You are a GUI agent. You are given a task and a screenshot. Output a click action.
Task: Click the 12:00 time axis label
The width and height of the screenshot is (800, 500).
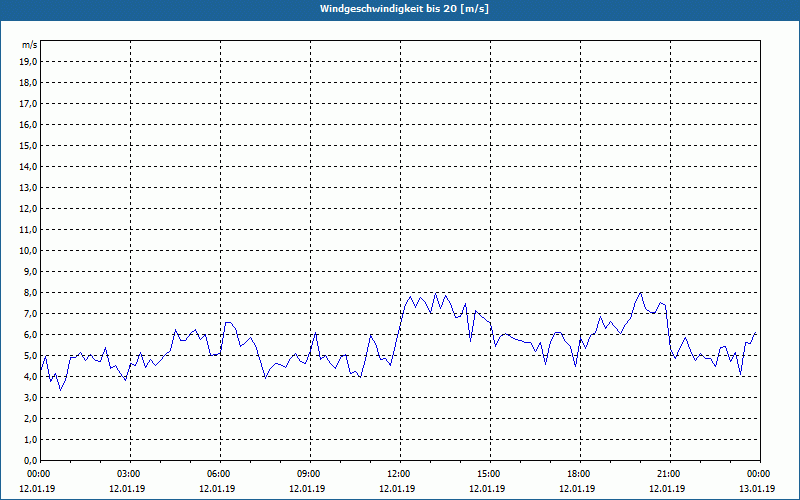[399, 474]
